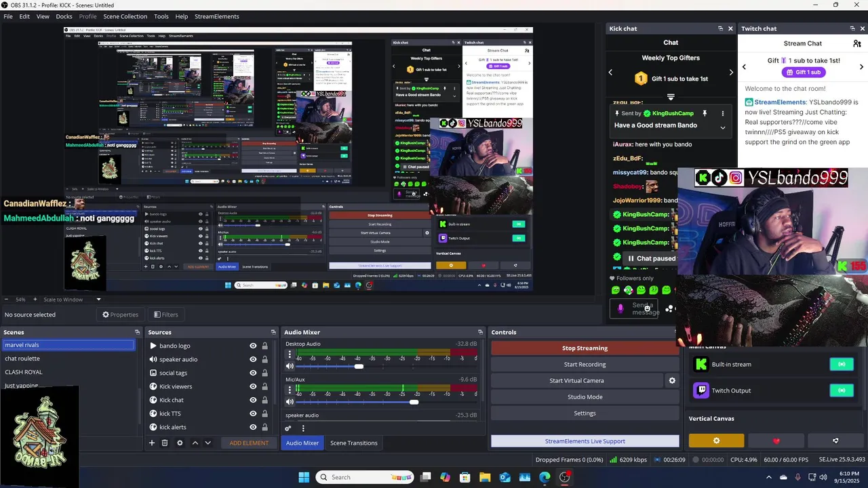
Task: Switch to the Audio Mixer tab
Action: [302, 443]
